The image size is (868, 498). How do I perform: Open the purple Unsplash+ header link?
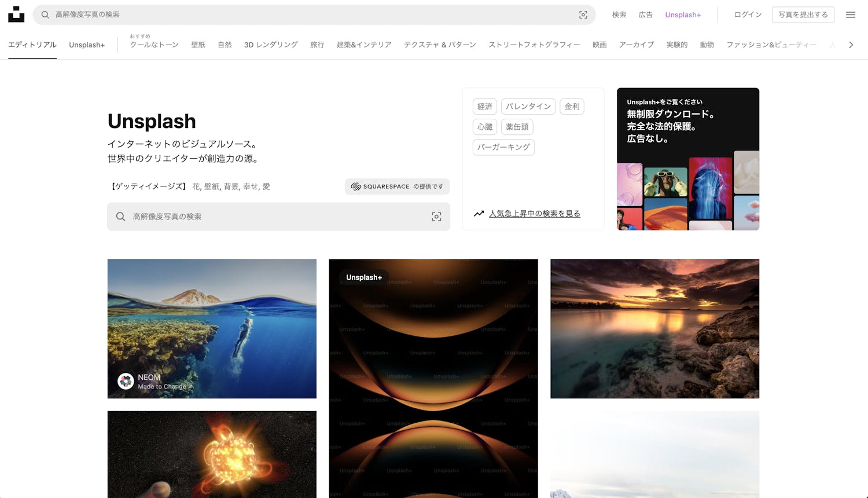[682, 15]
